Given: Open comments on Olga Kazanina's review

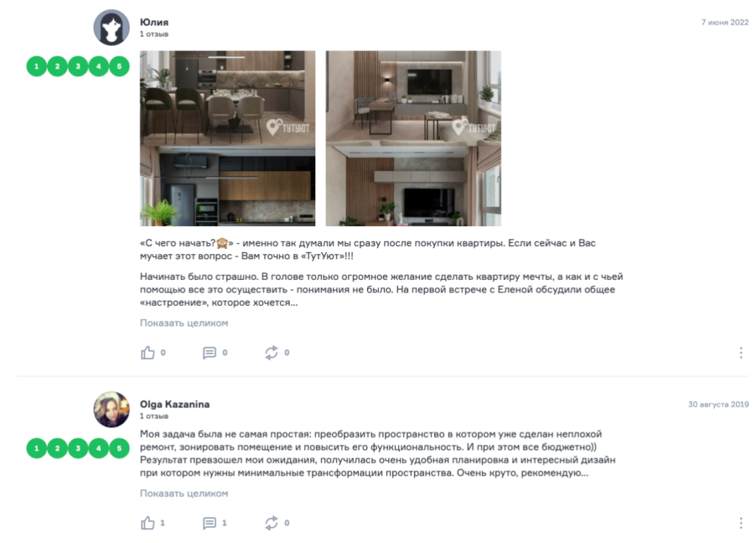Looking at the screenshot, I should [209, 523].
